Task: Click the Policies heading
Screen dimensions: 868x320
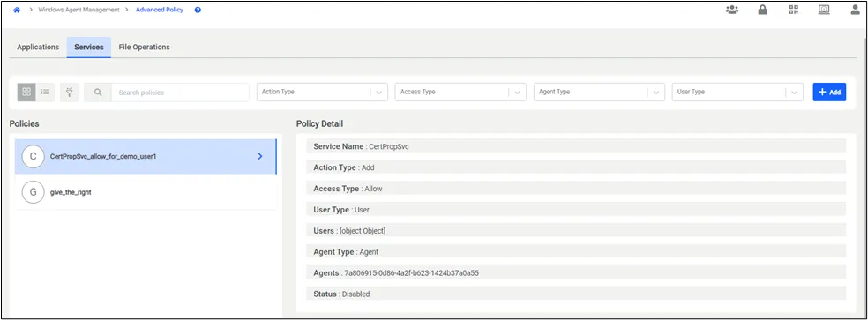Action: point(25,123)
